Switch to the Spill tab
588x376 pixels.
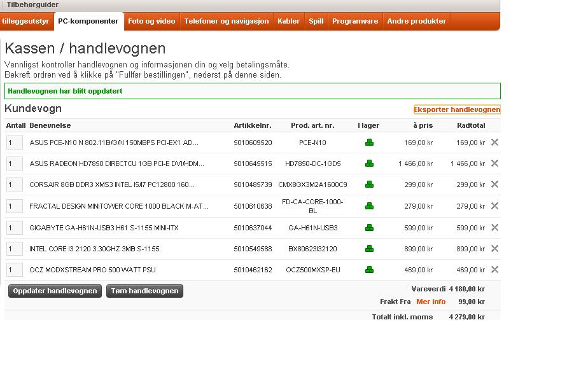click(316, 22)
